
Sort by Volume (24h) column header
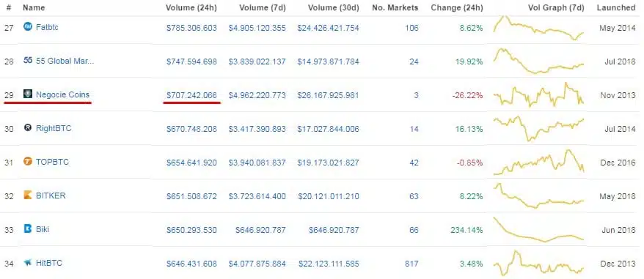coord(191,7)
